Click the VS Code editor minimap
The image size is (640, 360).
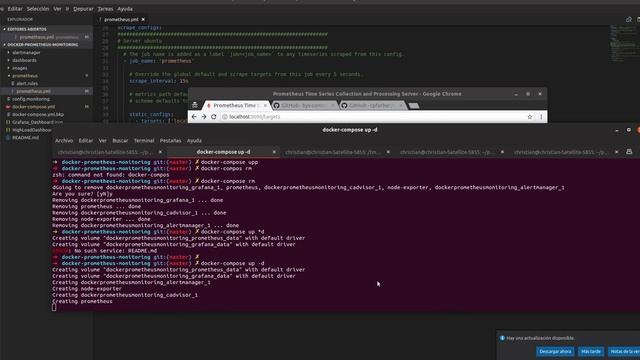click(x=622, y=43)
